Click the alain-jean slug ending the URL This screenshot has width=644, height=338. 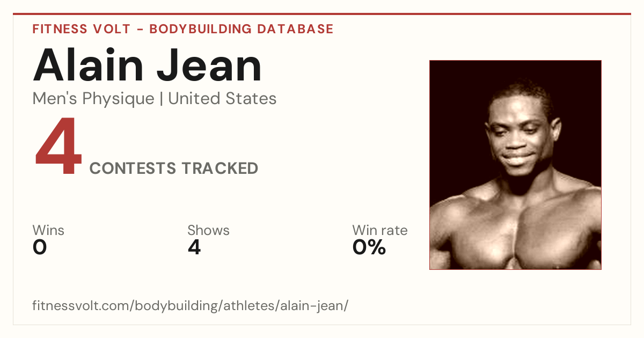(314, 306)
